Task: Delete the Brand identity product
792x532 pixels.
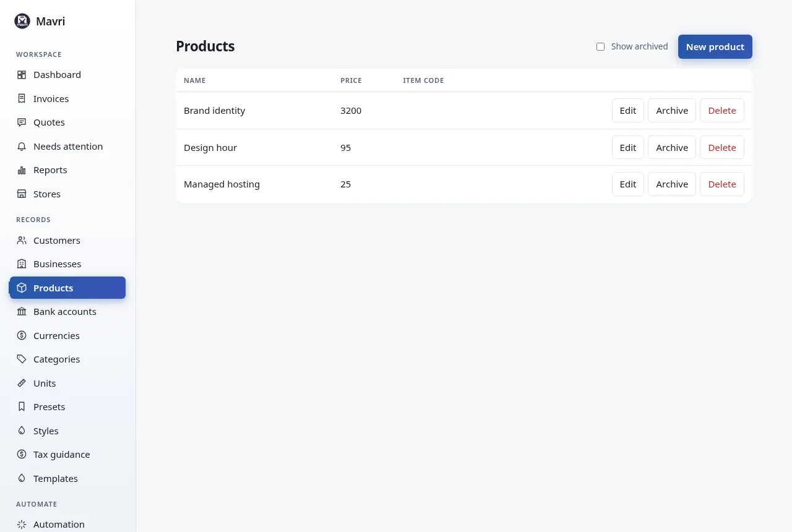Action: coord(722,111)
